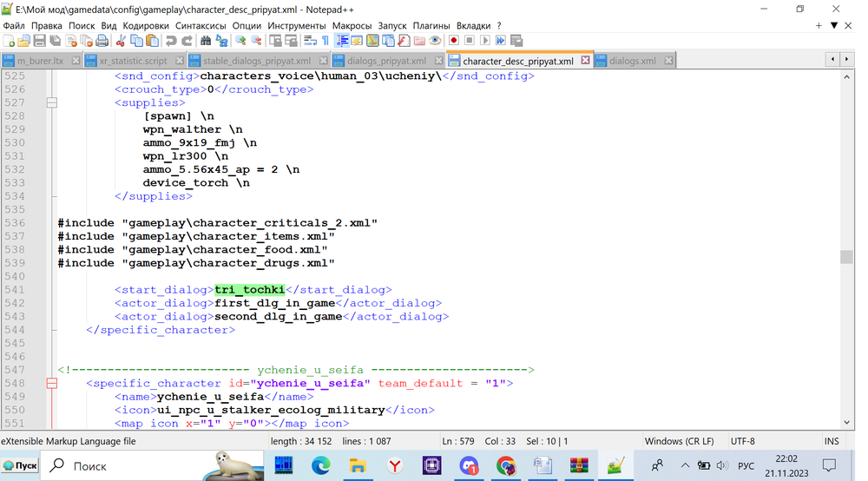
Task: Switch to the dialogs_pripyat.xml tab
Action: 386,61
